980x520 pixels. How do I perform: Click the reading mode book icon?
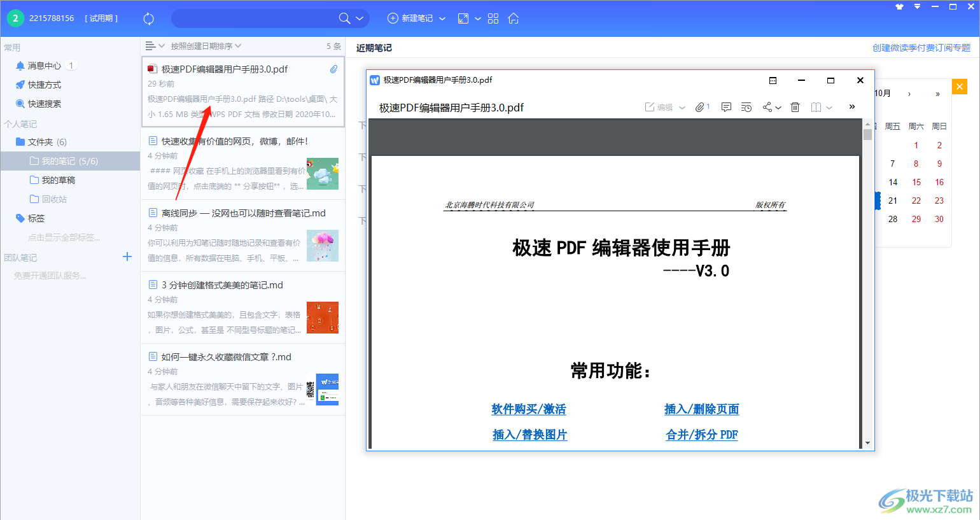[816, 107]
